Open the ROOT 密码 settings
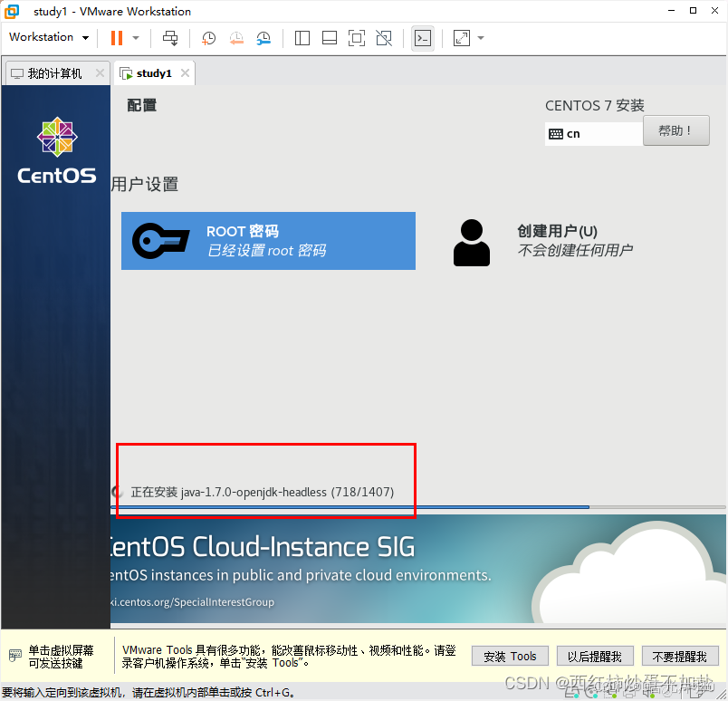728x701 pixels. [268, 241]
